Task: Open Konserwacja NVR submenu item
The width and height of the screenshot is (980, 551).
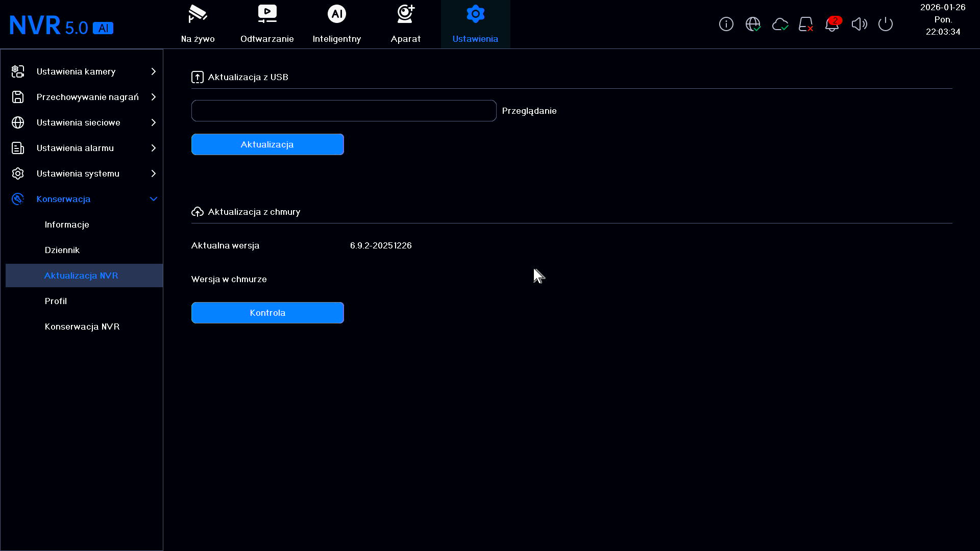Action: pos(82,327)
